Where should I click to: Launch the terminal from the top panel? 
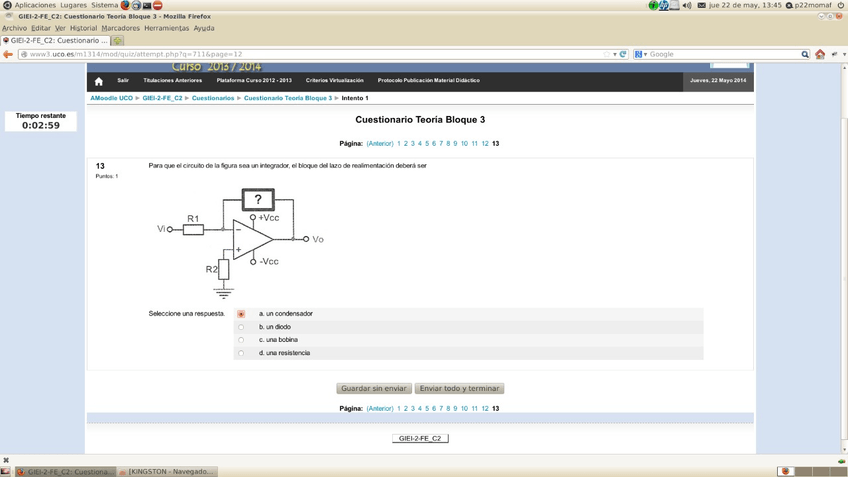[x=147, y=5]
